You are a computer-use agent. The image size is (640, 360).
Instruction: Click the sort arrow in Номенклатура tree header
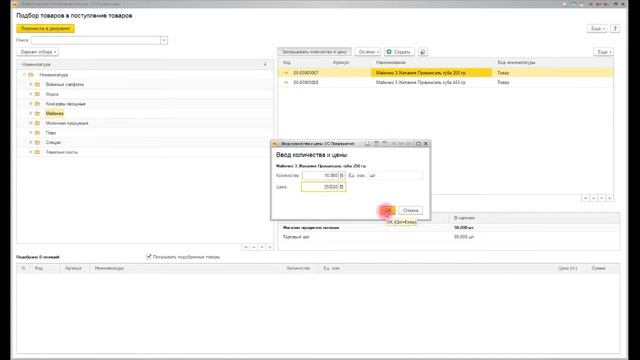coord(265,64)
